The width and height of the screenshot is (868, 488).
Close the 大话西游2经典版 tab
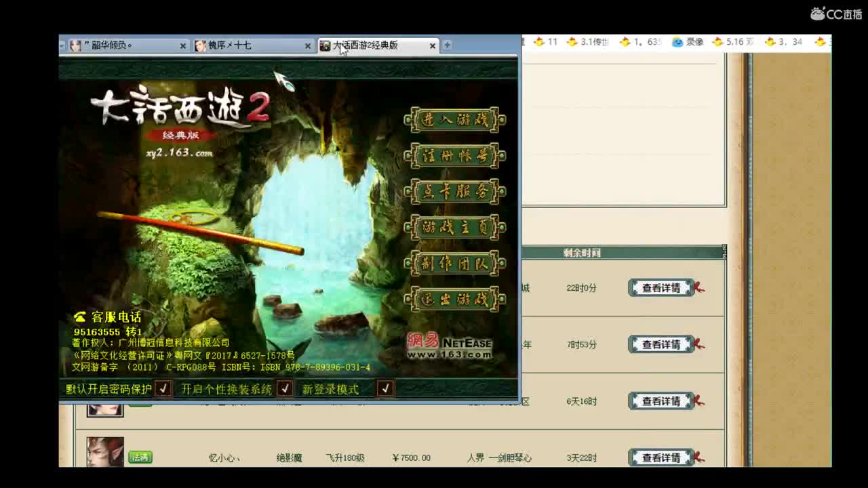pyautogui.click(x=433, y=46)
